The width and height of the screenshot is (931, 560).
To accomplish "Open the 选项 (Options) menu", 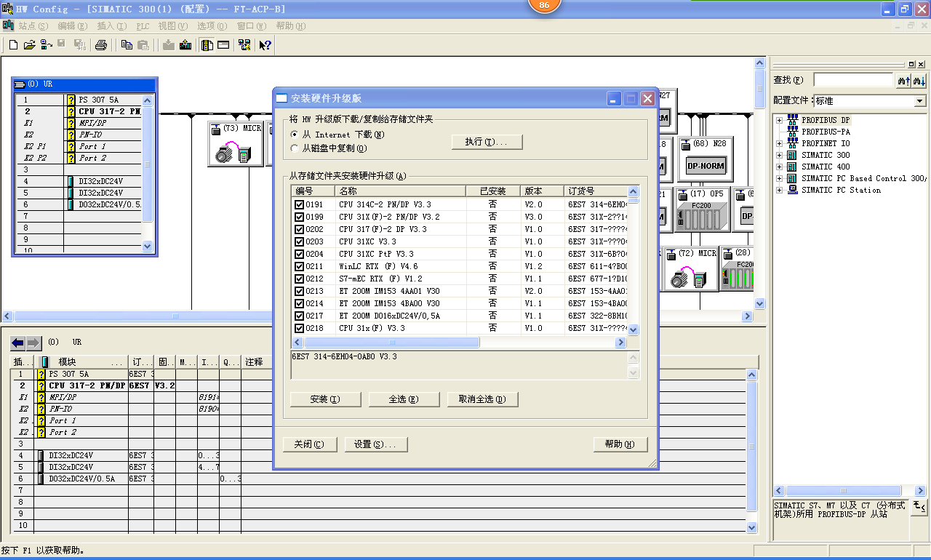I will coord(212,26).
